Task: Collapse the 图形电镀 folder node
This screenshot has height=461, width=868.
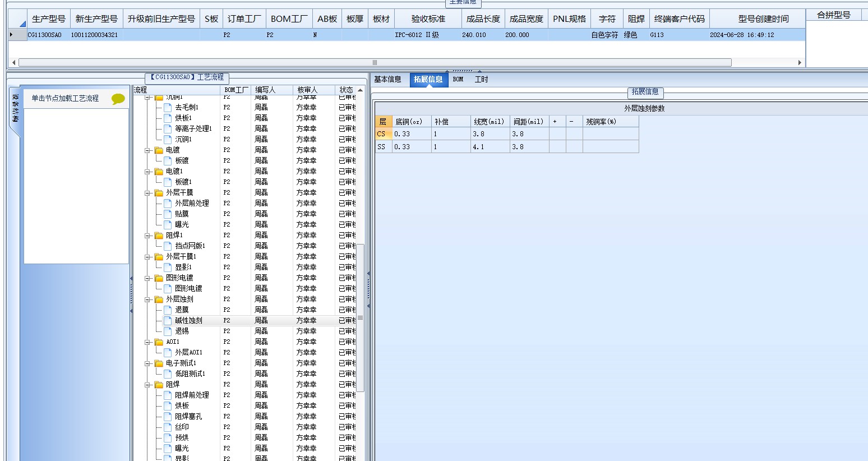Action: click(148, 278)
